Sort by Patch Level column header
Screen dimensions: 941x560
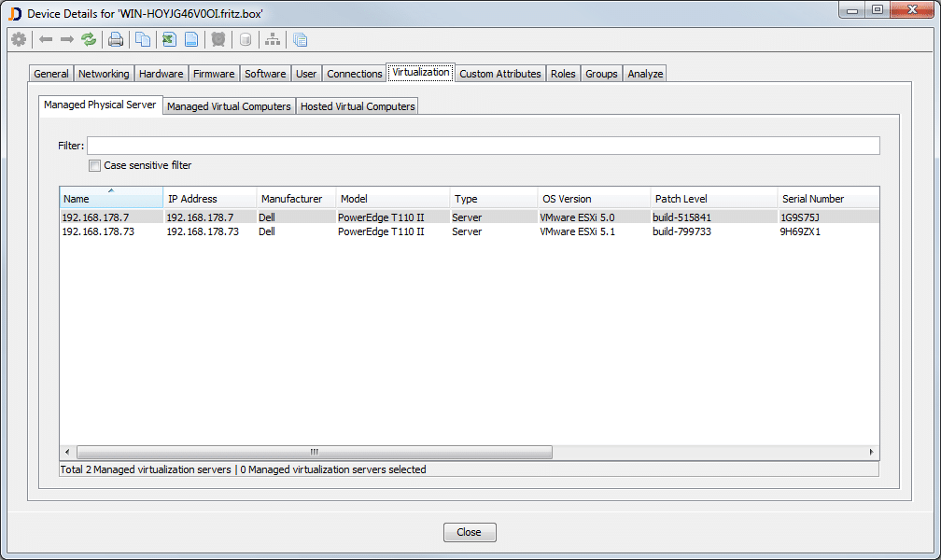point(712,199)
